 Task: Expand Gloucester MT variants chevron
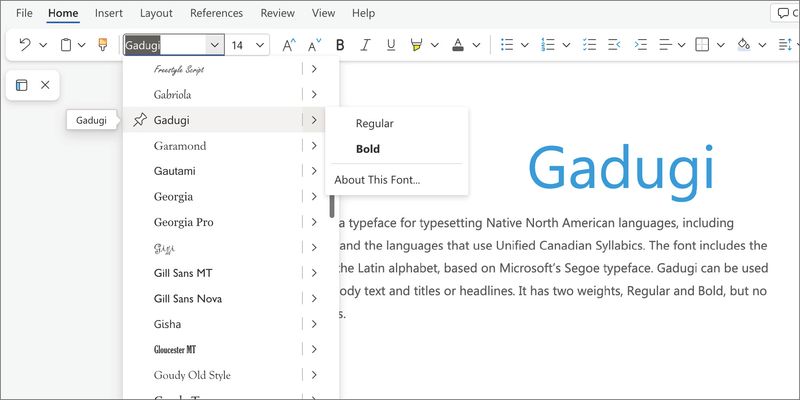coord(314,349)
